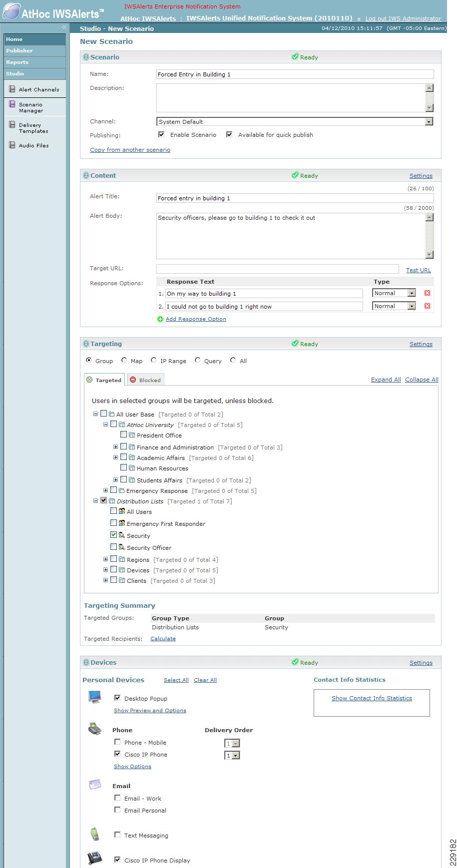Click the Test URL link
Screen dimensions: 457x868
[418, 270]
